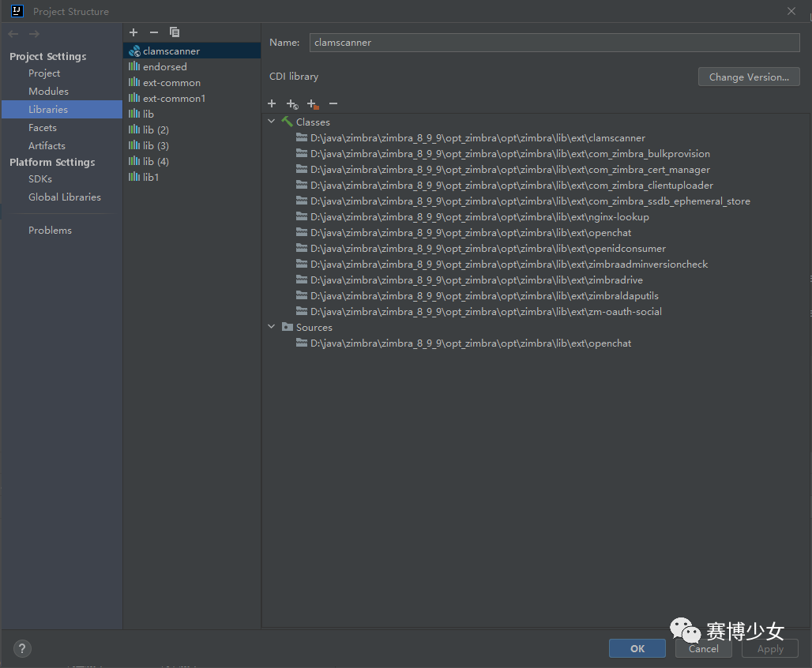812x668 pixels.
Task: Open the Artifacts settings page
Action: coord(47,145)
